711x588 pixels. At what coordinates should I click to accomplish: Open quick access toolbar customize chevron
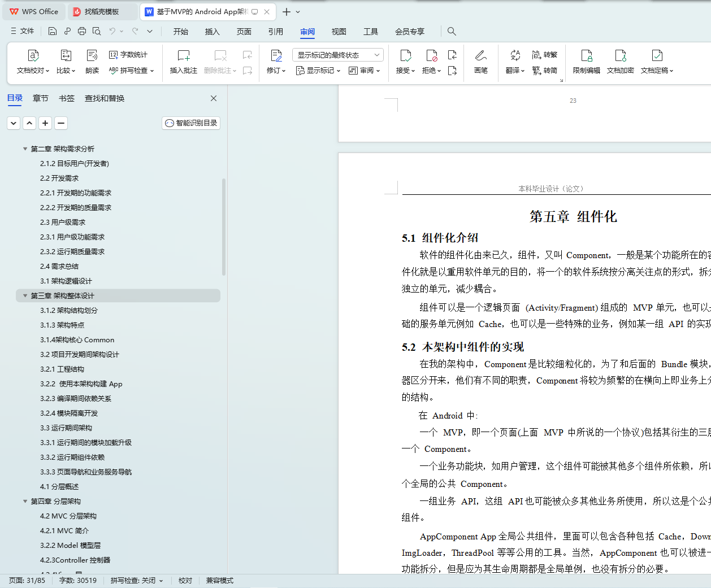coord(150,31)
